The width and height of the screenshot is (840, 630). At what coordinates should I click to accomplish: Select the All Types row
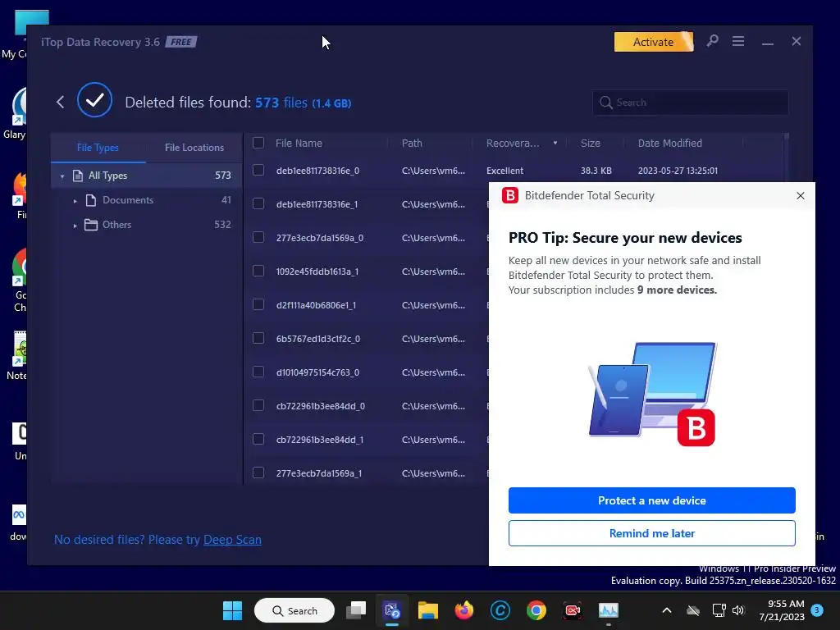[146, 176]
